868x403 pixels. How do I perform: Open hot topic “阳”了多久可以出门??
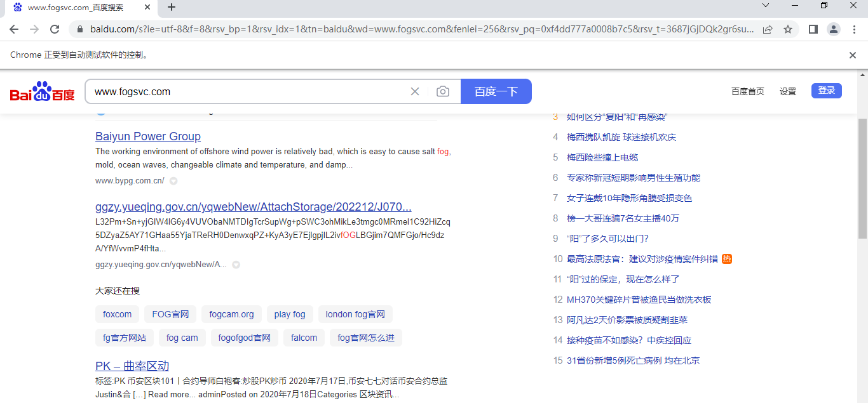tap(607, 239)
